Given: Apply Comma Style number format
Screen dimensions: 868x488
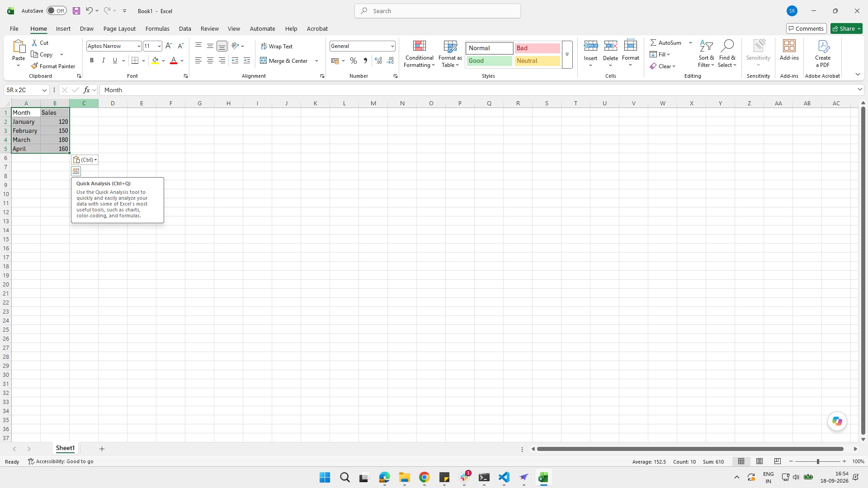Looking at the screenshot, I should [365, 61].
